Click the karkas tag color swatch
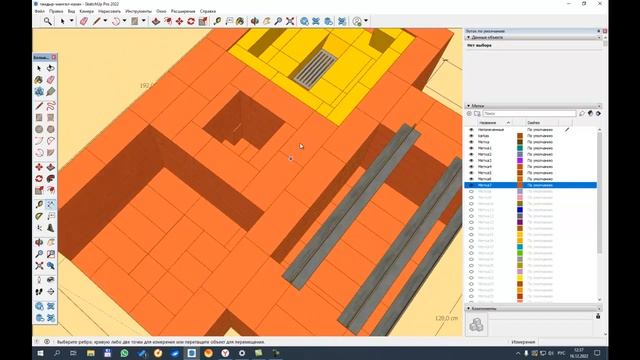Viewport: 640px width, 360px height. pos(520,136)
